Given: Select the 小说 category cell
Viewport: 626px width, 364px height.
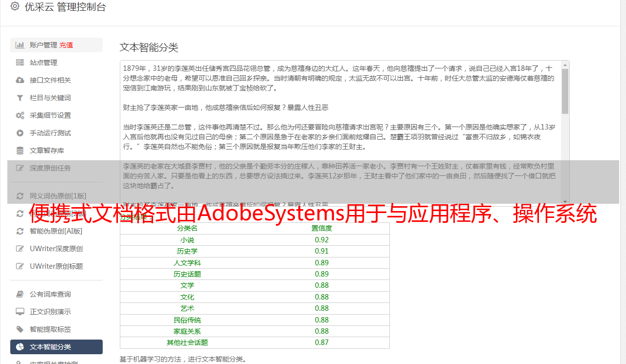Looking at the screenshot, I should tap(187, 240).
